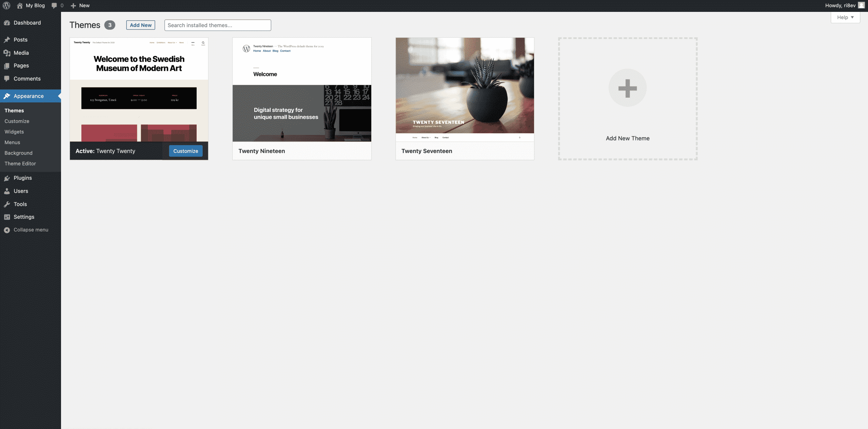Screen dimensions: 868x429
Task: Click the Collapse menu arrow icon
Action: pos(7,230)
